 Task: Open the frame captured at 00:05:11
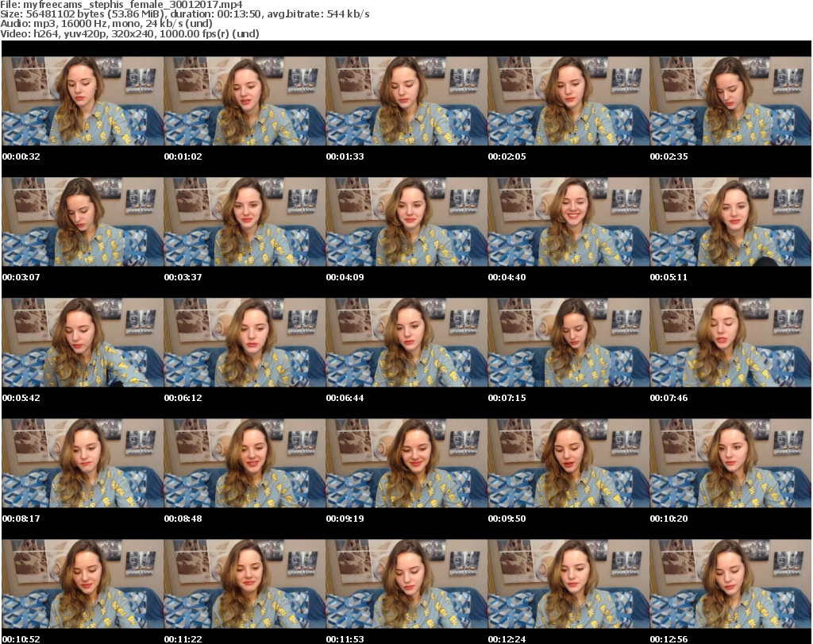click(730, 222)
